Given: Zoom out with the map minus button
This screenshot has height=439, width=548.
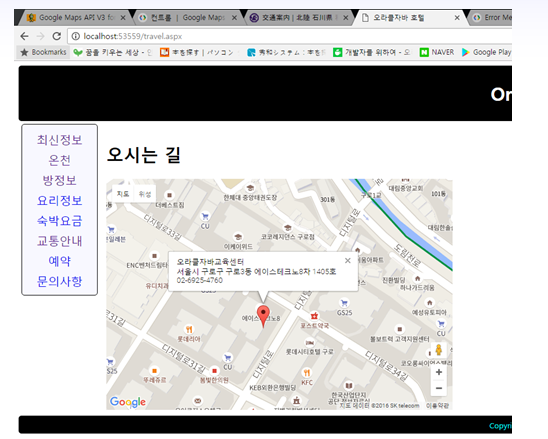Looking at the screenshot, I should [439, 388].
